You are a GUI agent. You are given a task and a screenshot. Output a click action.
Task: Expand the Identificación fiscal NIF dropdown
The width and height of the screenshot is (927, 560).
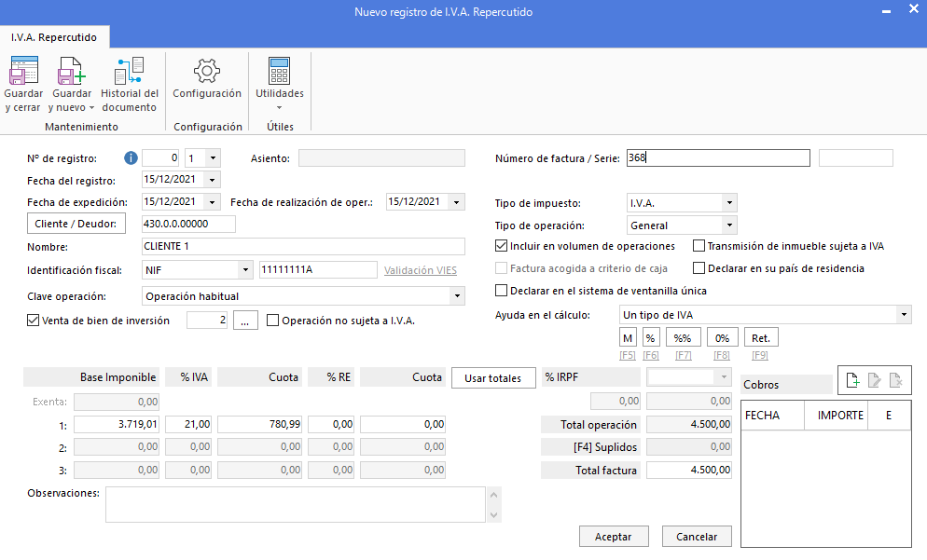(x=245, y=270)
